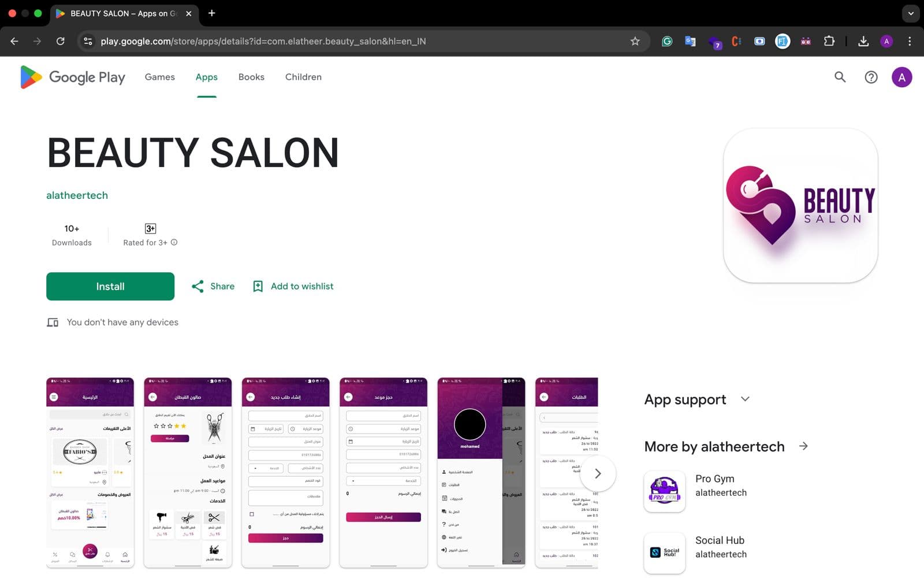Image resolution: width=924 pixels, height=578 pixels.
Task: Click the next arrow on the screenshot carousel
Action: pyautogui.click(x=598, y=473)
